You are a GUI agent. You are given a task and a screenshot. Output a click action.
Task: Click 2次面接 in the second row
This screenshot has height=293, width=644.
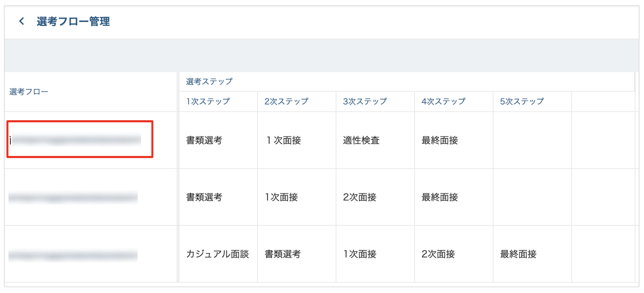tap(360, 197)
